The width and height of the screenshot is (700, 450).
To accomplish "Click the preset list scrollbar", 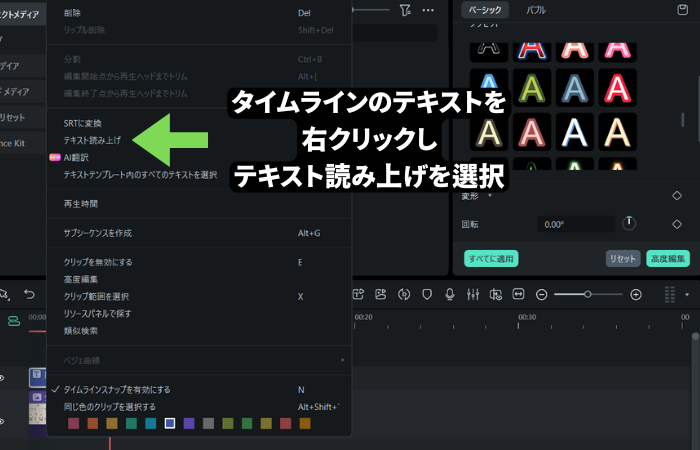I will 682,120.
